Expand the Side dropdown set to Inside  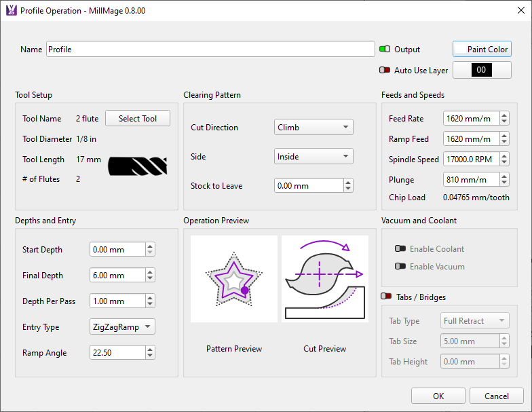[x=313, y=157]
